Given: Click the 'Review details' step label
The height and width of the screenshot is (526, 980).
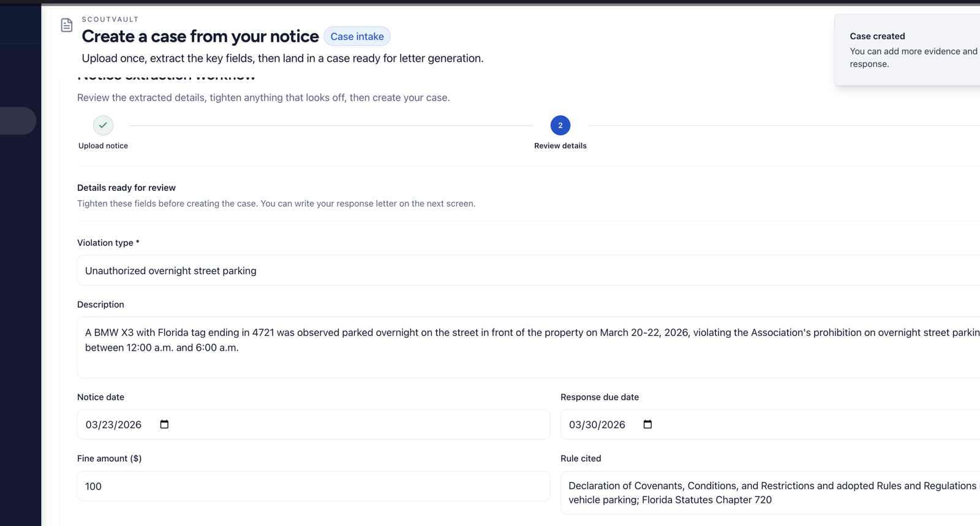Looking at the screenshot, I should pos(560,146).
